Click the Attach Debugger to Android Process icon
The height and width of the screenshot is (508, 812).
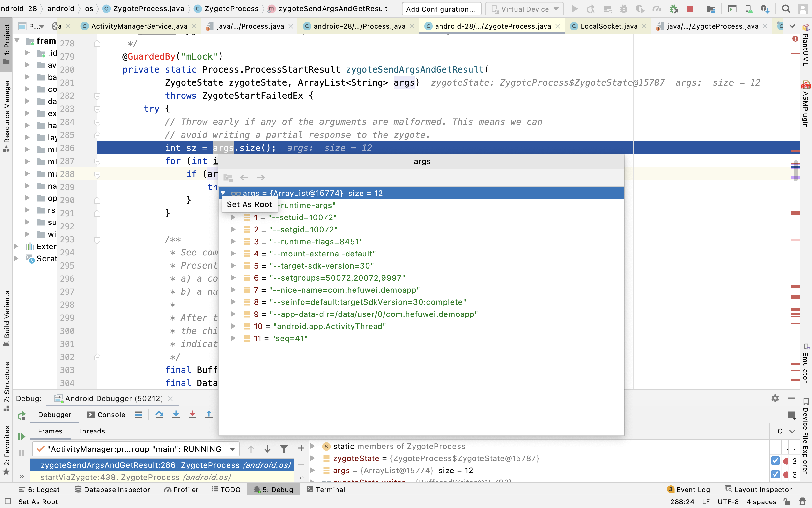tap(673, 9)
